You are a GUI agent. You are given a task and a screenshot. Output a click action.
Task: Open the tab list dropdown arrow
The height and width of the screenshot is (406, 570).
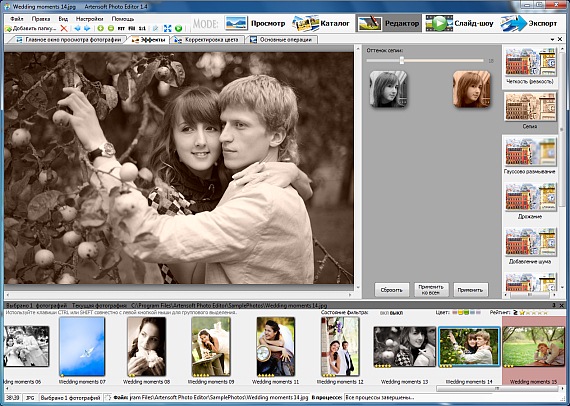[x=553, y=39]
